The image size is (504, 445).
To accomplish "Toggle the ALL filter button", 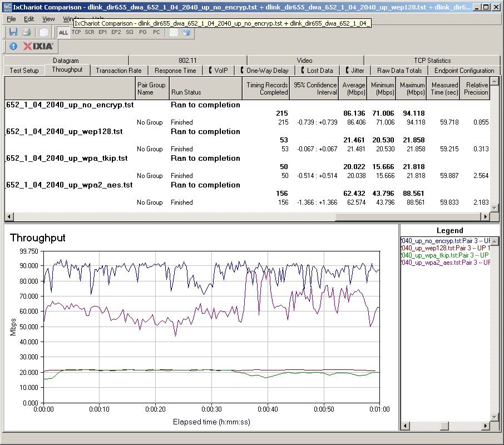I will point(63,32).
